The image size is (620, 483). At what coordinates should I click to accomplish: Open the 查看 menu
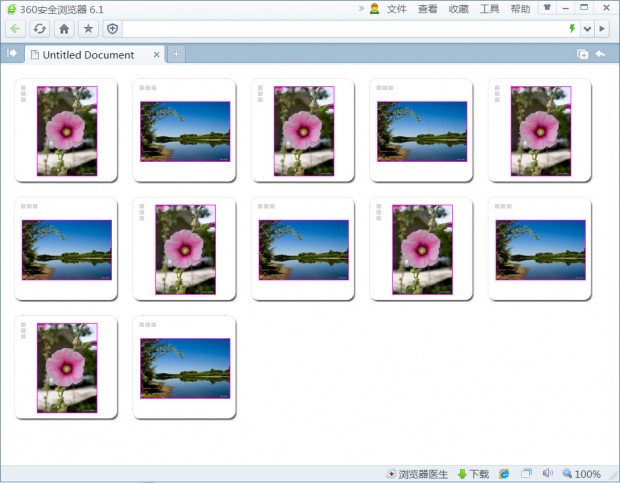(x=427, y=9)
